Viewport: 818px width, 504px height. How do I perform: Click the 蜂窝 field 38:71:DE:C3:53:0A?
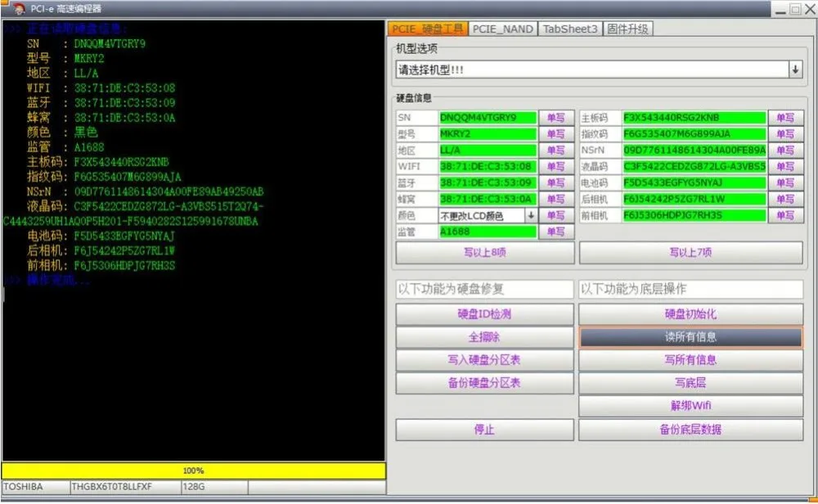pyautogui.click(x=488, y=199)
